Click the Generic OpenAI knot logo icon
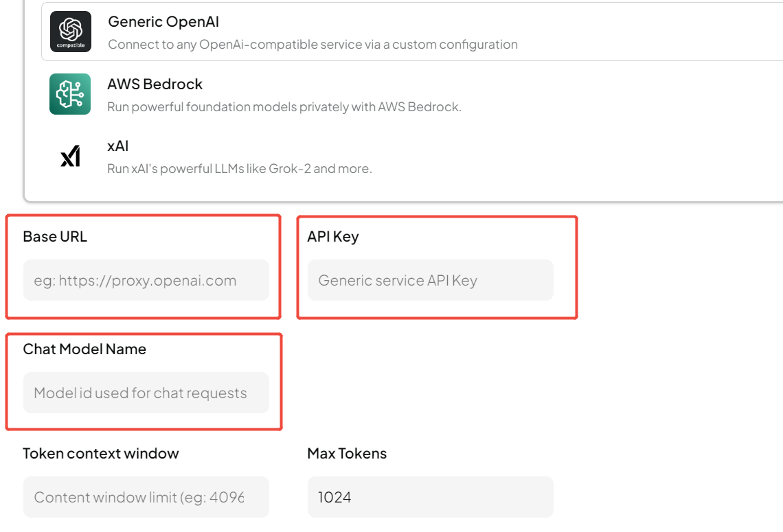 [x=70, y=28]
